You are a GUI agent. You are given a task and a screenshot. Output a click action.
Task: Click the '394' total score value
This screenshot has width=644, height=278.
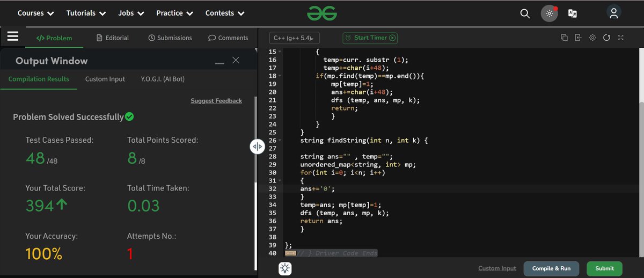(40, 206)
